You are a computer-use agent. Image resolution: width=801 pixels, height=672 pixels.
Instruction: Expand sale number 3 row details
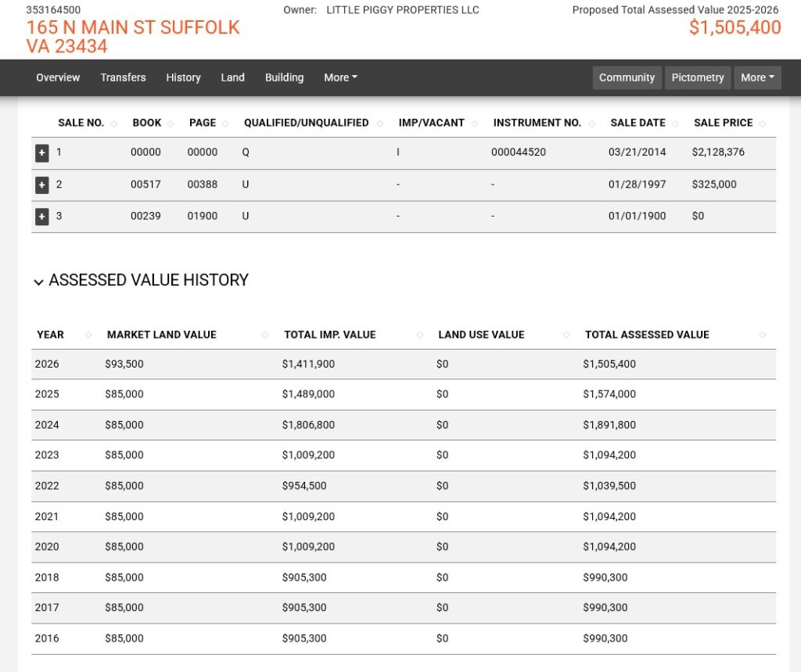pyautogui.click(x=42, y=217)
